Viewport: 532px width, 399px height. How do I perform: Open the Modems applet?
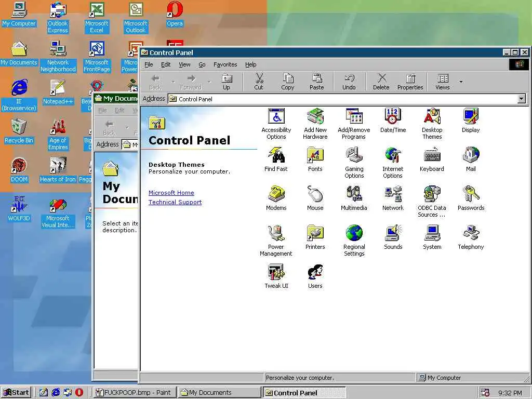(x=276, y=198)
